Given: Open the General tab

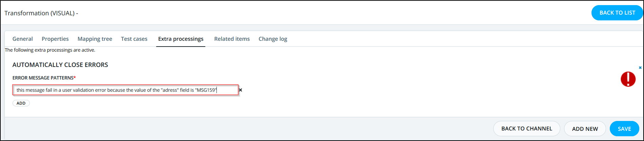Looking at the screenshot, I should [x=23, y=39].
